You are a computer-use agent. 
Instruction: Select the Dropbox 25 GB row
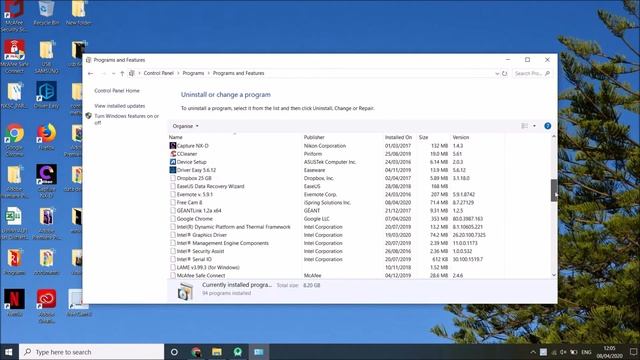pos(337,178)
